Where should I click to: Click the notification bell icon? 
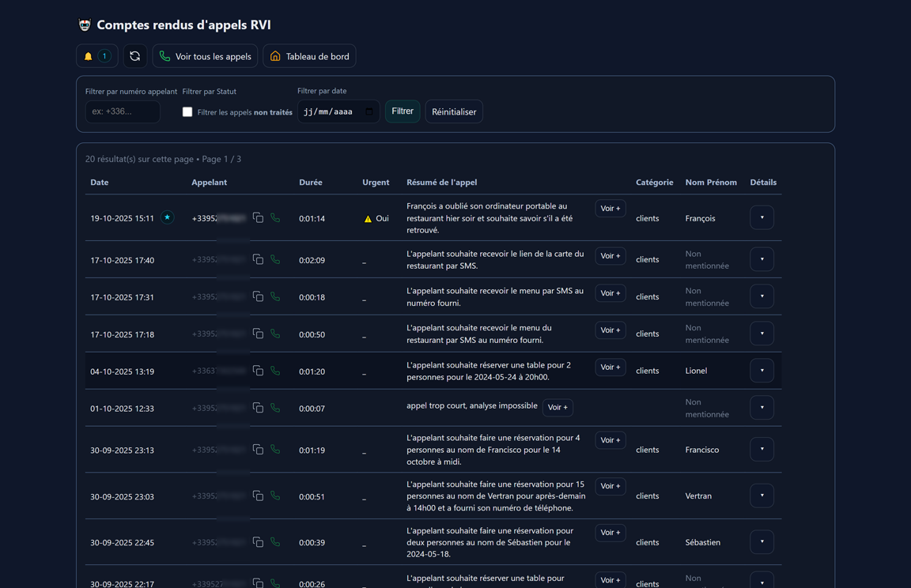click(x=89, y=57)
